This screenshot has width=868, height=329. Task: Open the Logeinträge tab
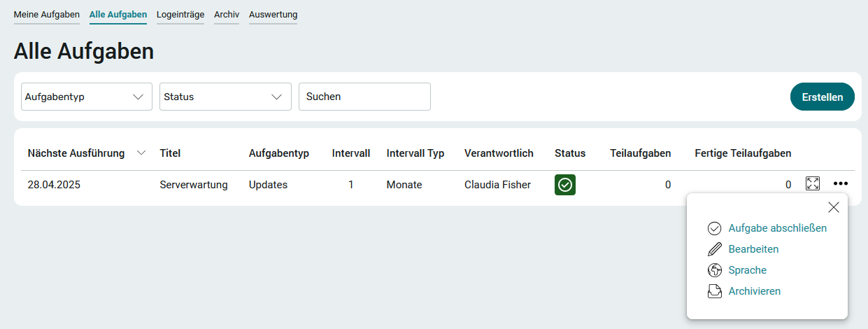tap(180, 15)
